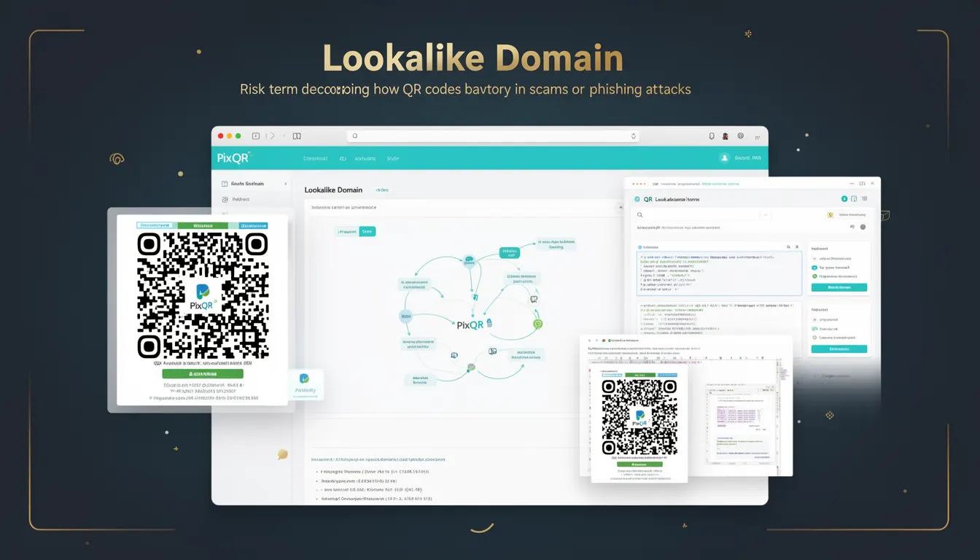
Task: Click the small QR code in the bottom window
Action: coord(639,417)
